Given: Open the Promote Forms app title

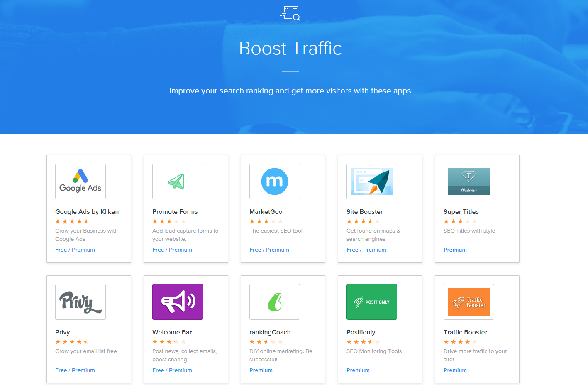Looking at the screenshot, I should point(175,212).
